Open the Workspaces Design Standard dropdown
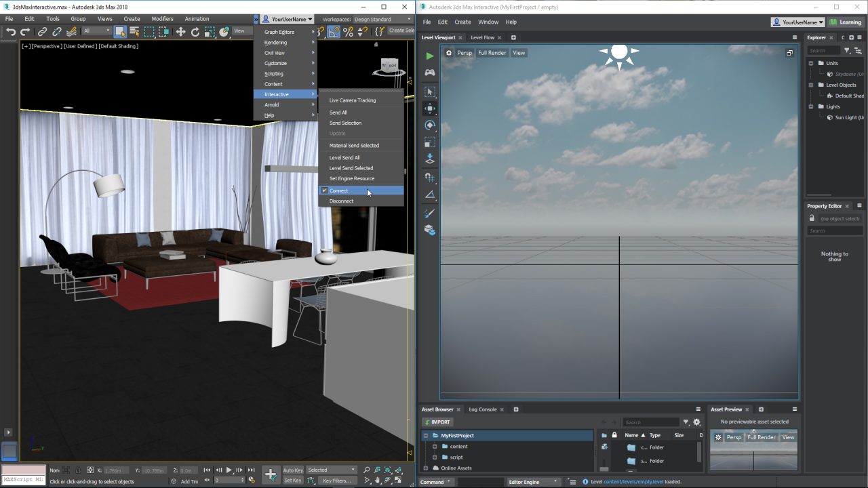This screenshot has width=868, height=488. (382, 19)
